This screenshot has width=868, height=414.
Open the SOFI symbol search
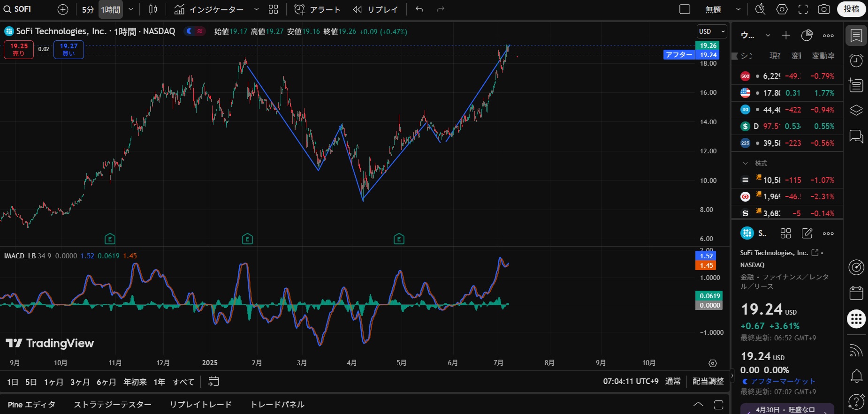point(18,9)
